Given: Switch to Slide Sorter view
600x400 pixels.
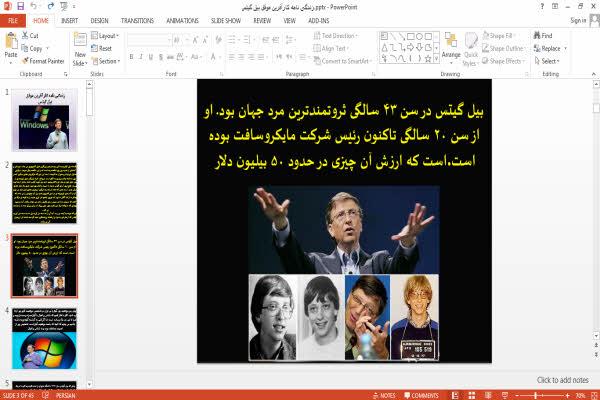Looking at the screenshot, I should pyautogui.click(x=471, y=395).
